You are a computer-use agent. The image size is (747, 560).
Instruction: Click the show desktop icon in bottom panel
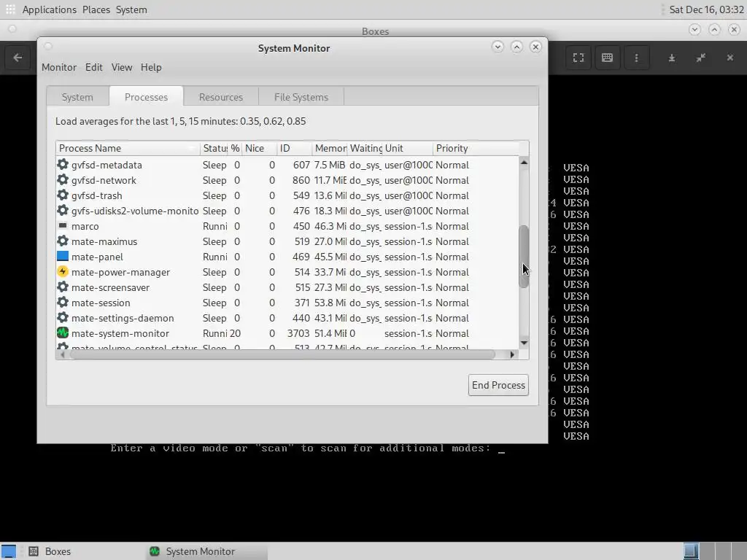[9, 551]
